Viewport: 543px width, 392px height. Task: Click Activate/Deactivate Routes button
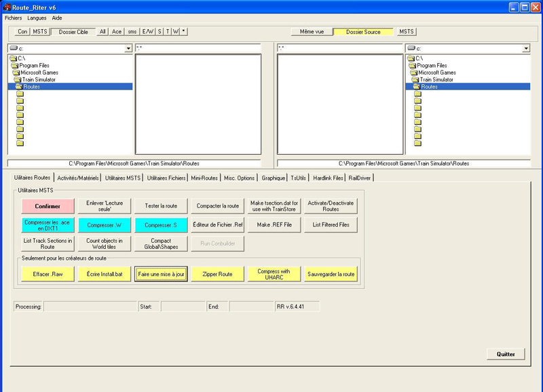331,206
